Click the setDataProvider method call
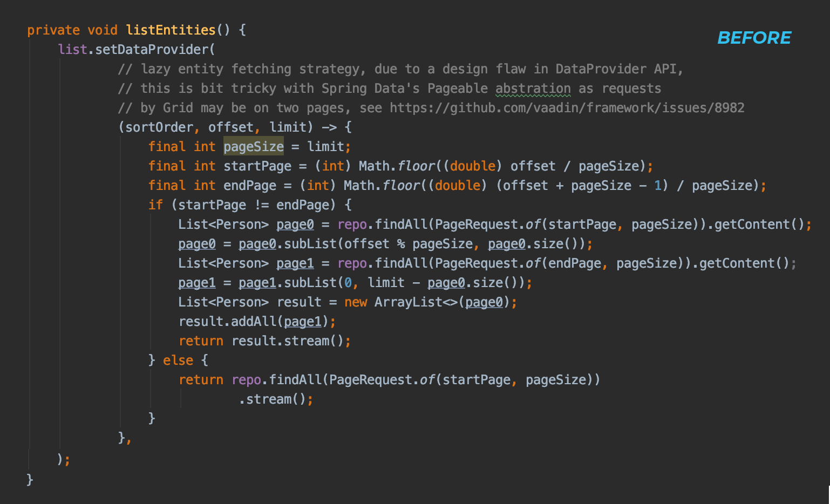 point(152,49)
